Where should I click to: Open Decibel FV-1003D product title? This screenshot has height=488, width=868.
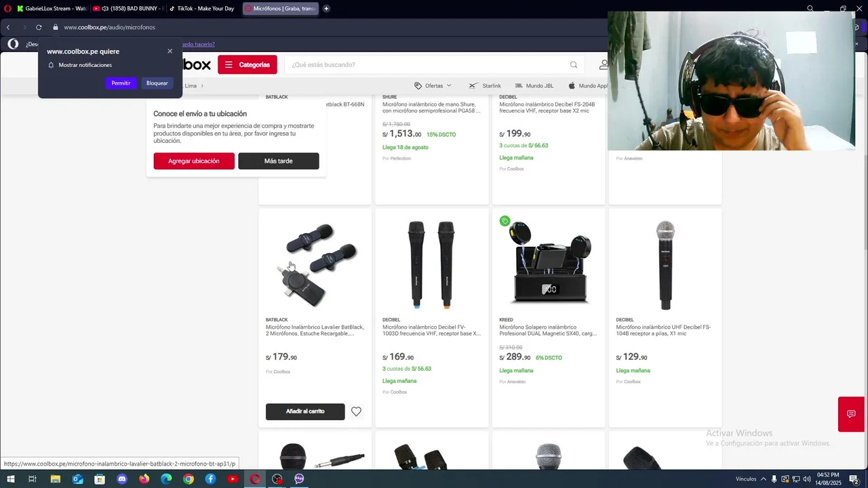tap(432, 330)
